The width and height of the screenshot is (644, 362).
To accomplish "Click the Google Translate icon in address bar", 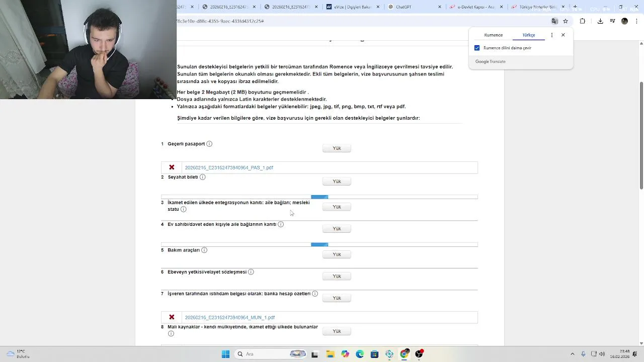I will coord(554,21).
